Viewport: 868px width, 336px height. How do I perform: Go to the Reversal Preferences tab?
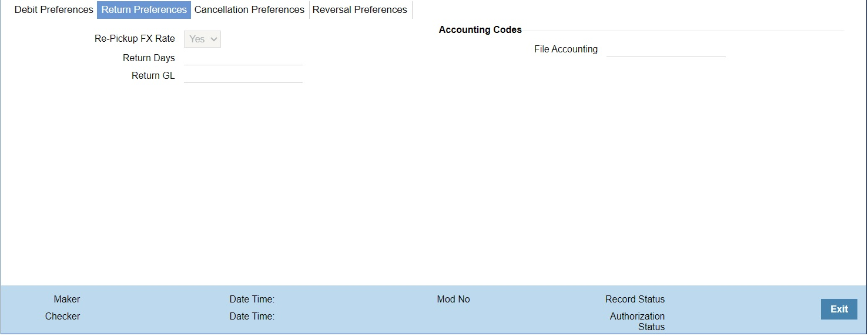[x=360, y=9]
